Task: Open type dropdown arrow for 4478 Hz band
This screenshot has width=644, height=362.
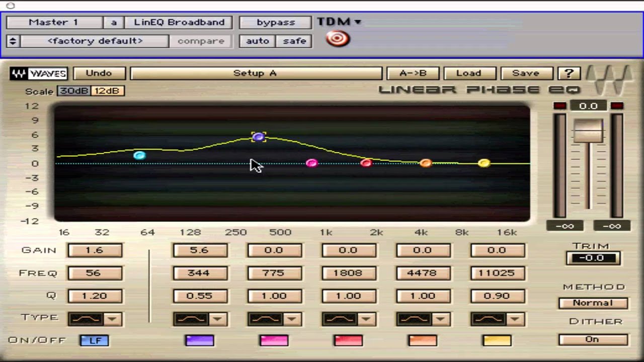Action: [441, 319]
